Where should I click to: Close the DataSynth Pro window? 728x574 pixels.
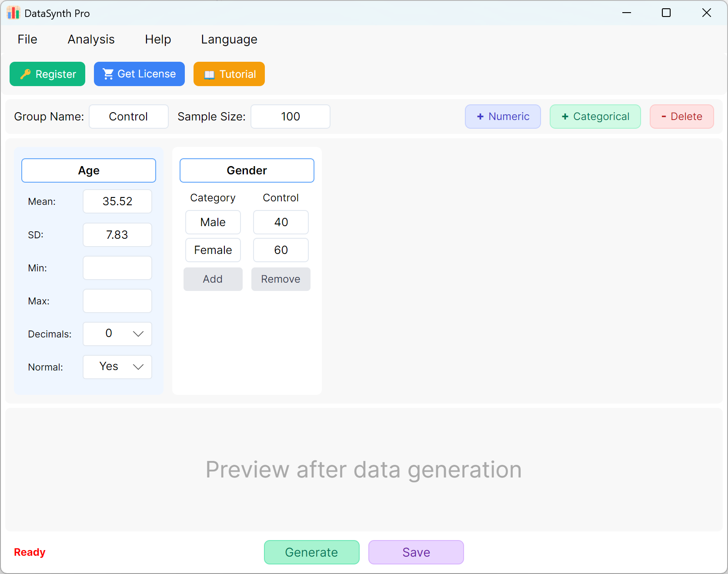707,13
